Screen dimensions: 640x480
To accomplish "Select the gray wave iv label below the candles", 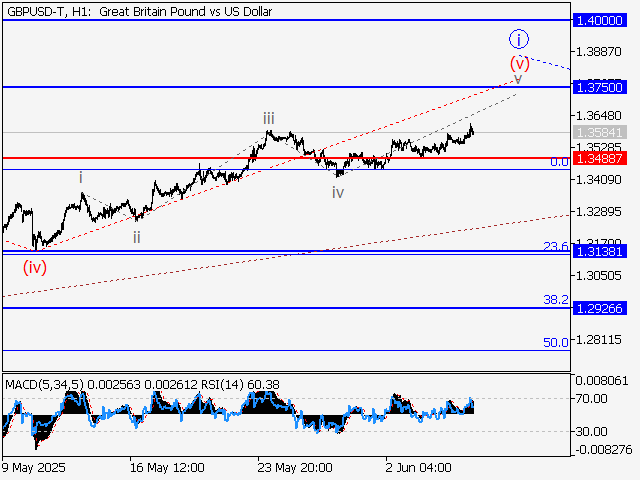I will pos(338,192).
